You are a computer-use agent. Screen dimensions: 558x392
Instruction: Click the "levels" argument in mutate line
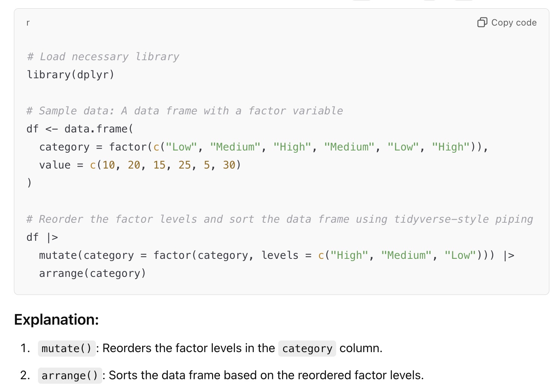click(x=280, y=255)
